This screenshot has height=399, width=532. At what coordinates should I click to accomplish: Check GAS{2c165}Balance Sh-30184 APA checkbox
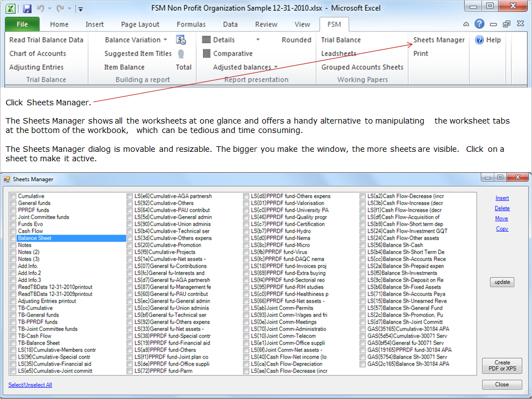pos(362,364)
